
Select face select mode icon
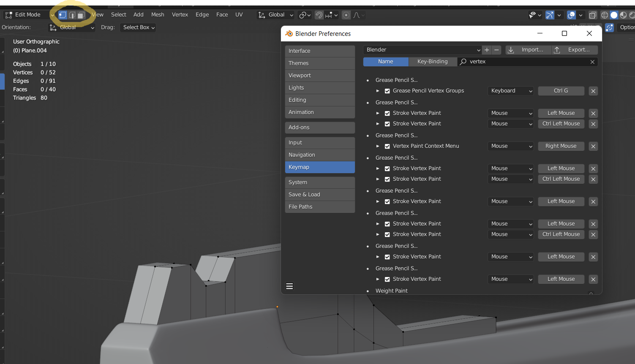tap(81, 15)
